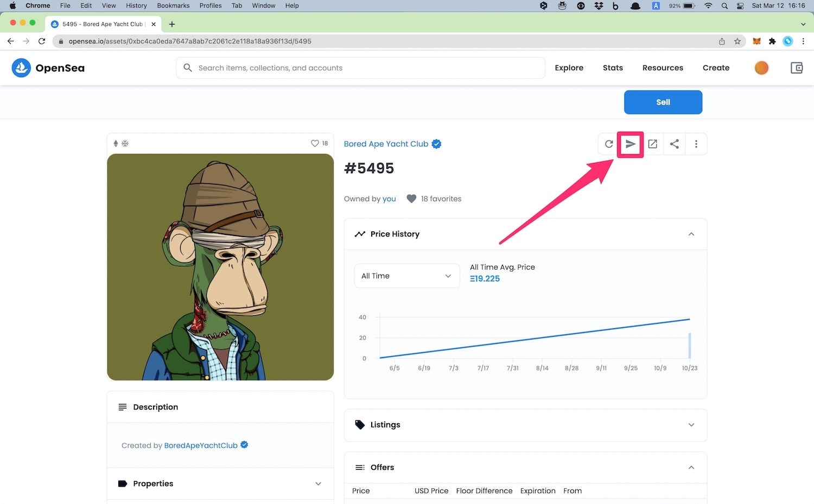Viewport: 814px width, 504px height.
Task: Click Create in the navigation
Action: click(716, 68)
